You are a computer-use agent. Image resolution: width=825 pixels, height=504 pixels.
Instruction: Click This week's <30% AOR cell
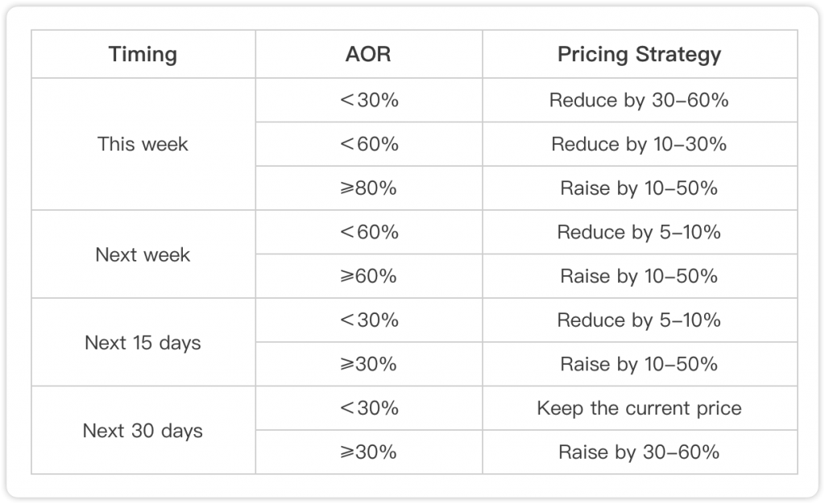point(369,101)
